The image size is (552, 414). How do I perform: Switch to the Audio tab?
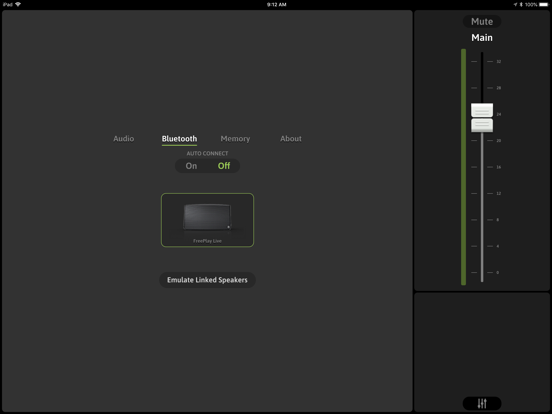click(124, 138)
